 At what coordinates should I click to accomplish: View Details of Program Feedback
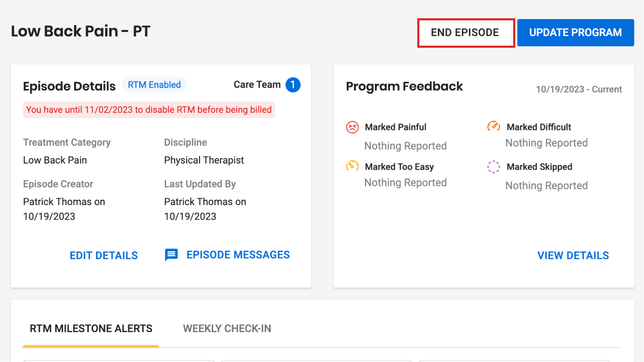pyautogui.click(x=573, y=255)
